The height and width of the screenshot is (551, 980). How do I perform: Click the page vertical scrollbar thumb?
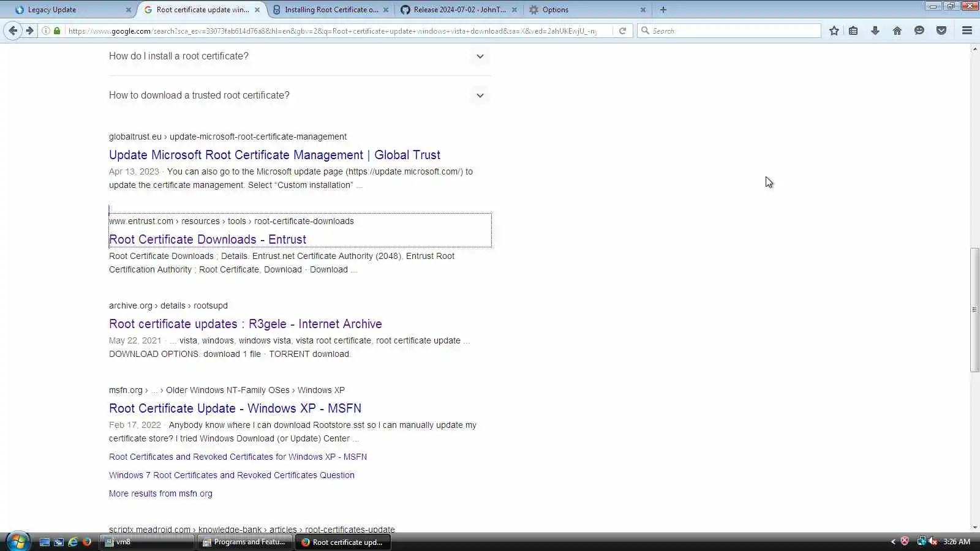tap(974, 310)
